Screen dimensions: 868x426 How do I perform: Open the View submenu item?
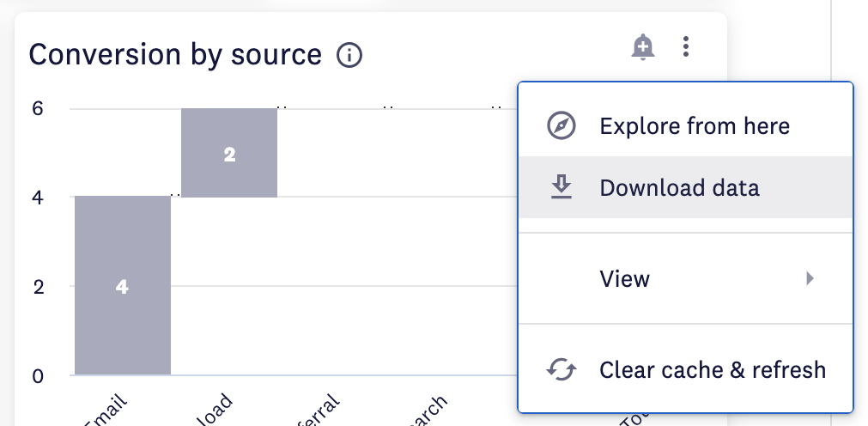(686, 278)
